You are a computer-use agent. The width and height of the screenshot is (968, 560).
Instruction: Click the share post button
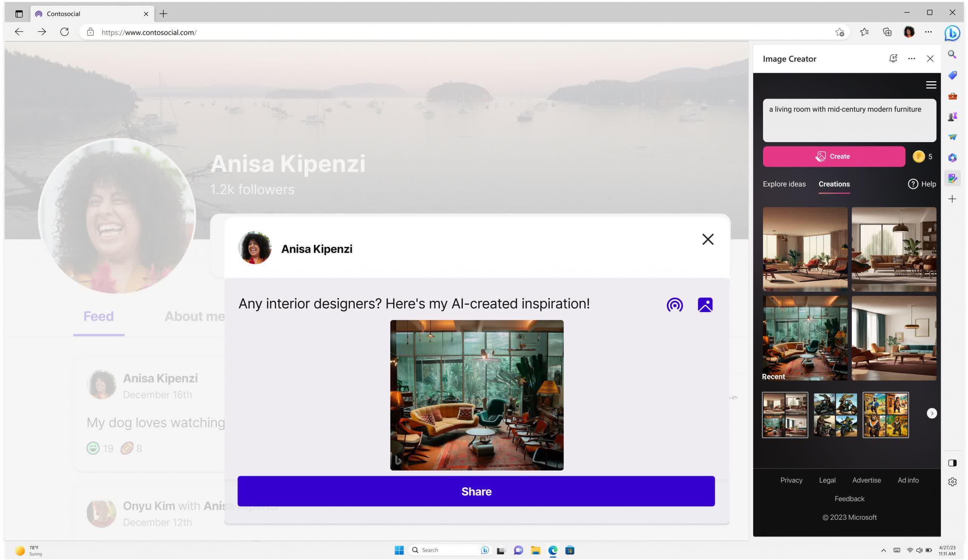(476, 492)
